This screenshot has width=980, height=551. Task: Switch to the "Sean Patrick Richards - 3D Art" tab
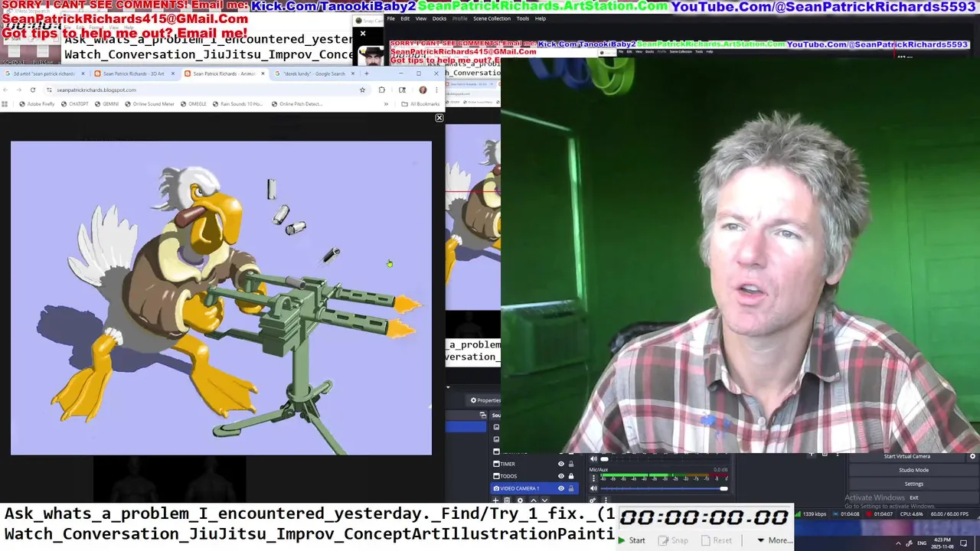tap(134, 73)
